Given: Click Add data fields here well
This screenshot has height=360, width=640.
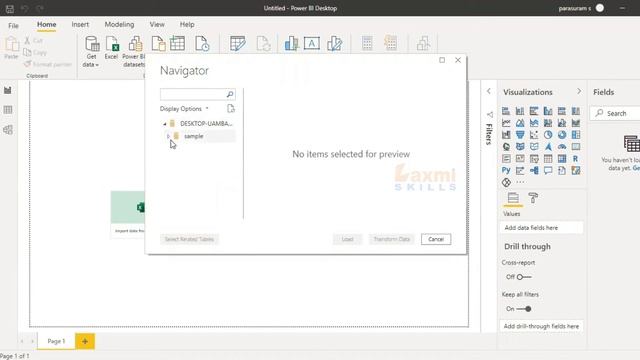Looking at the screenshot, I should coord(541,228).
